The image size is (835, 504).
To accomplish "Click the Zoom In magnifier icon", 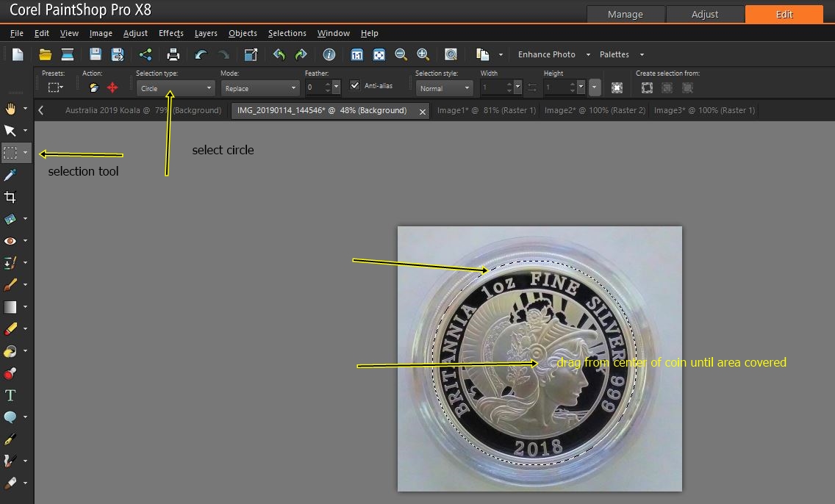I will [423, 54].
